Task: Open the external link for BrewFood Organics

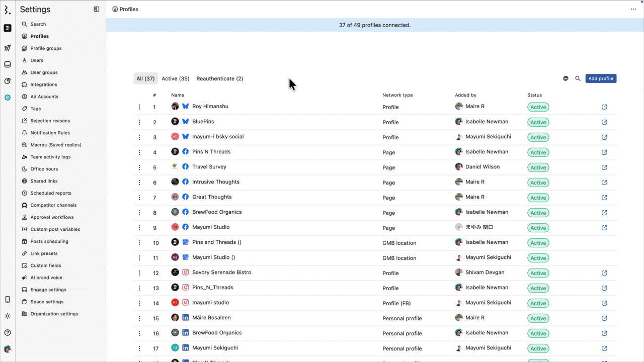Action: click(x=604, y=213)
